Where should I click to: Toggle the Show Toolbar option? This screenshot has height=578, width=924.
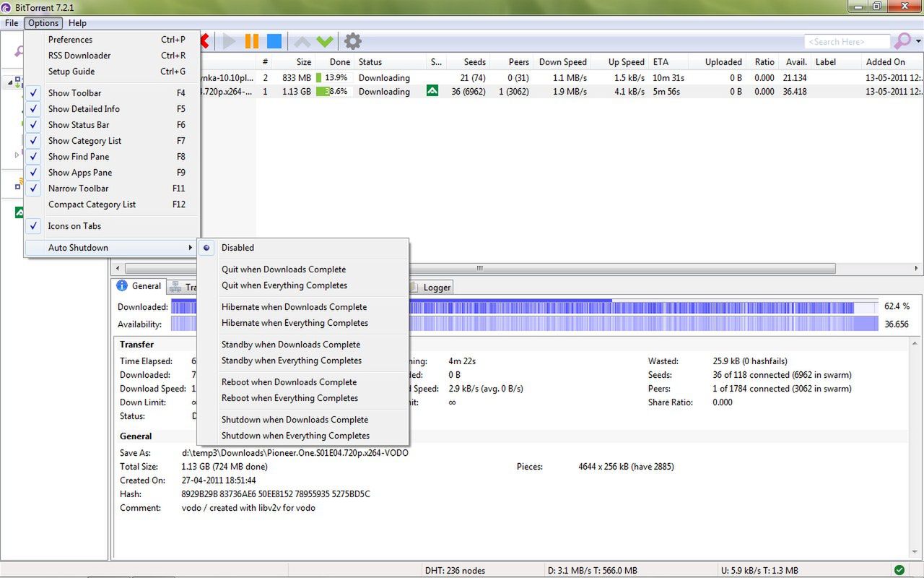[x=112, y=92]
